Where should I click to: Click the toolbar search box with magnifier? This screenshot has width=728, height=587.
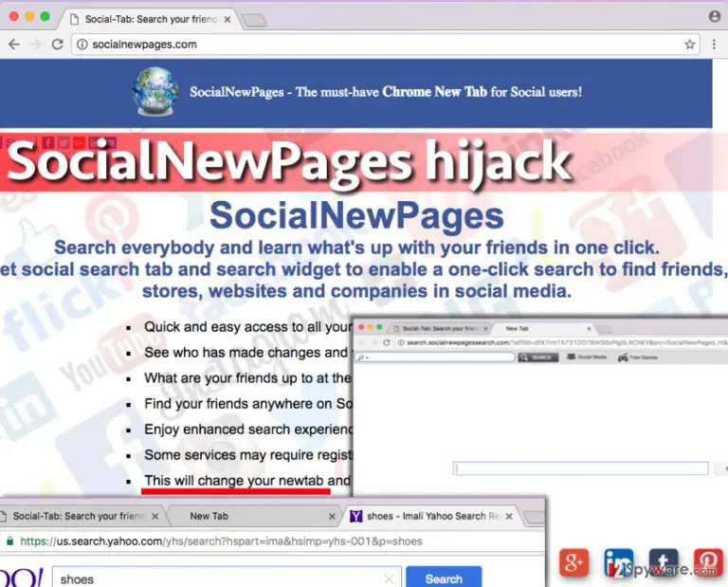[435, 358]
